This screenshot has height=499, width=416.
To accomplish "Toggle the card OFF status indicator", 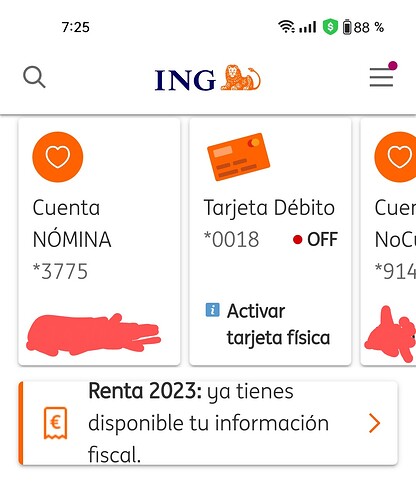I will point(315,239).
